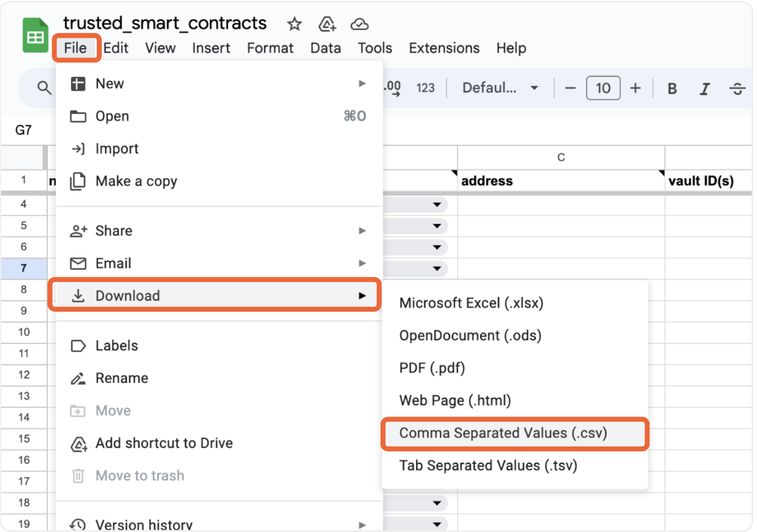Download as Microsoft Excel (.xlsx)
This screenshot has width=757, height=532.
(515, 303)
